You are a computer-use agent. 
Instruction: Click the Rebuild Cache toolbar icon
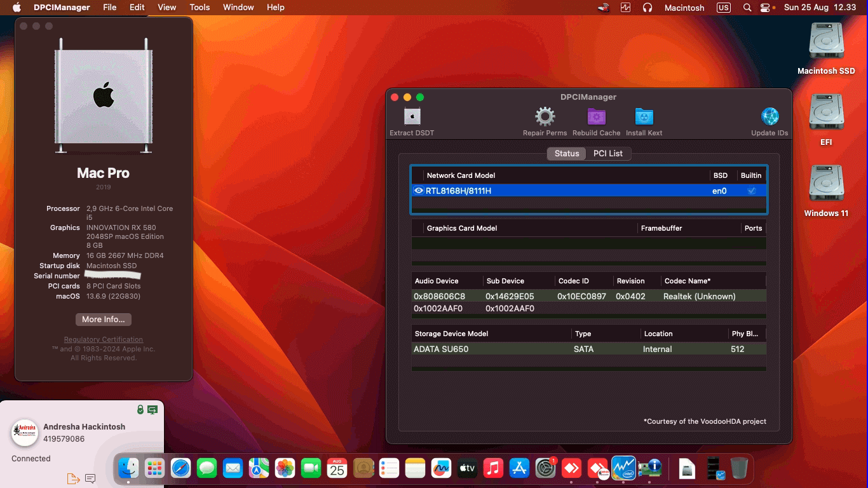click(x=596, y=117)
